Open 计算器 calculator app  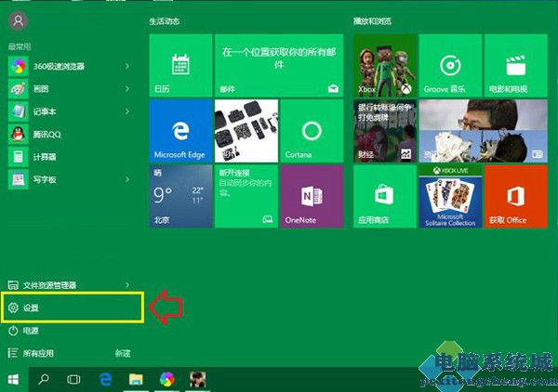click(x=70, y=157)
